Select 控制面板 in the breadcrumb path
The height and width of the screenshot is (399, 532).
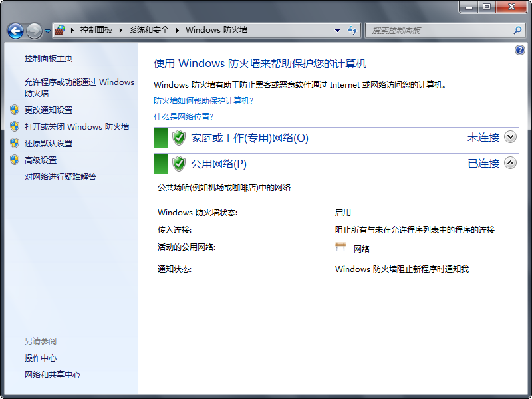coord(96,31)
